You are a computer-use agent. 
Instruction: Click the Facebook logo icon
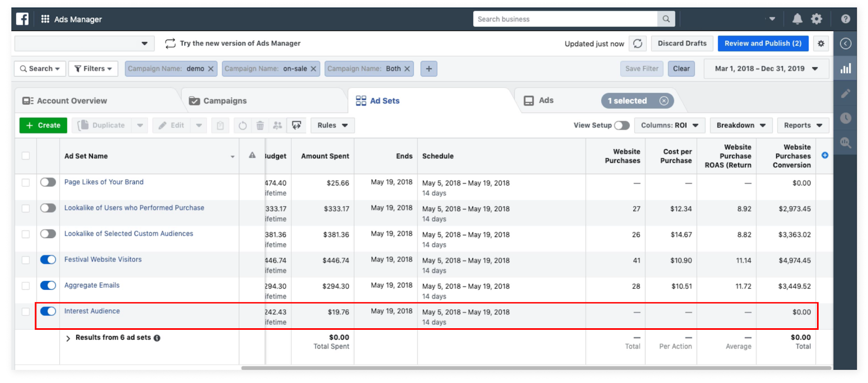tap(22, 19)
